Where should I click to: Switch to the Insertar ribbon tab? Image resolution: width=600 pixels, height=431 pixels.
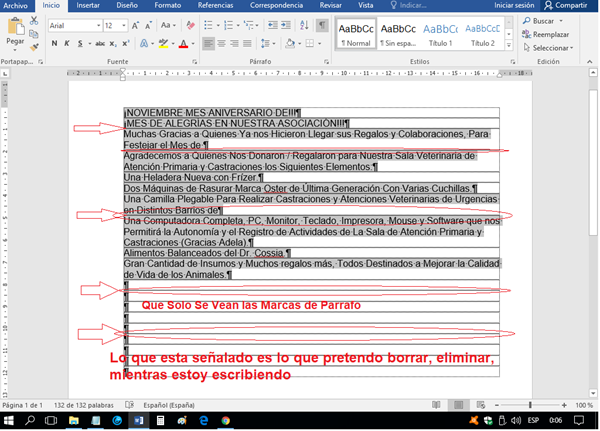click(x=88, y=5)
